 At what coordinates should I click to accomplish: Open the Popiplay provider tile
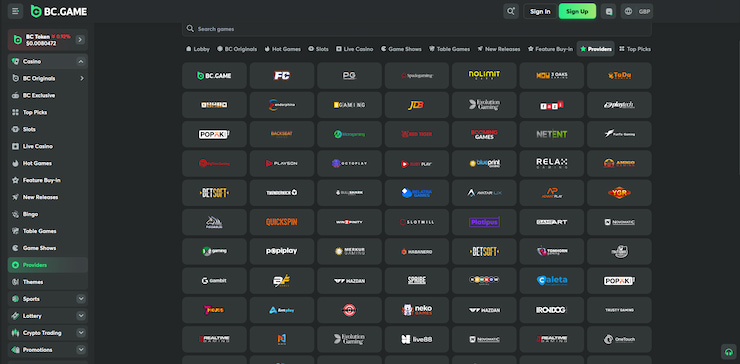pyautogui.click(x=282, y=251)
